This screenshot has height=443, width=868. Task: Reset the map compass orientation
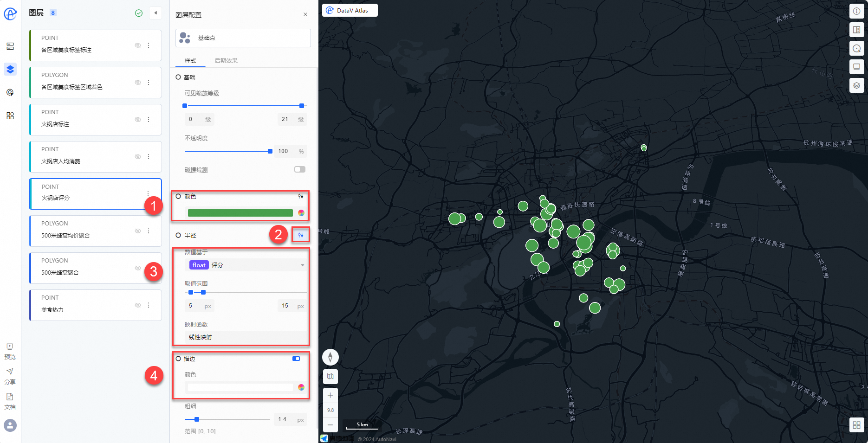(330, 357)
